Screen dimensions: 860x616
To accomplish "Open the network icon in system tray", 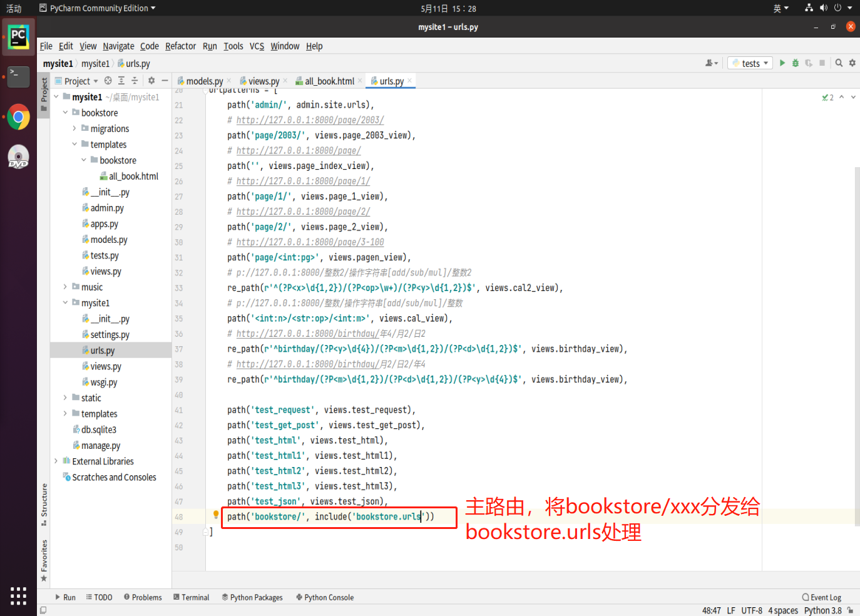I will click(x=809, y=8).
